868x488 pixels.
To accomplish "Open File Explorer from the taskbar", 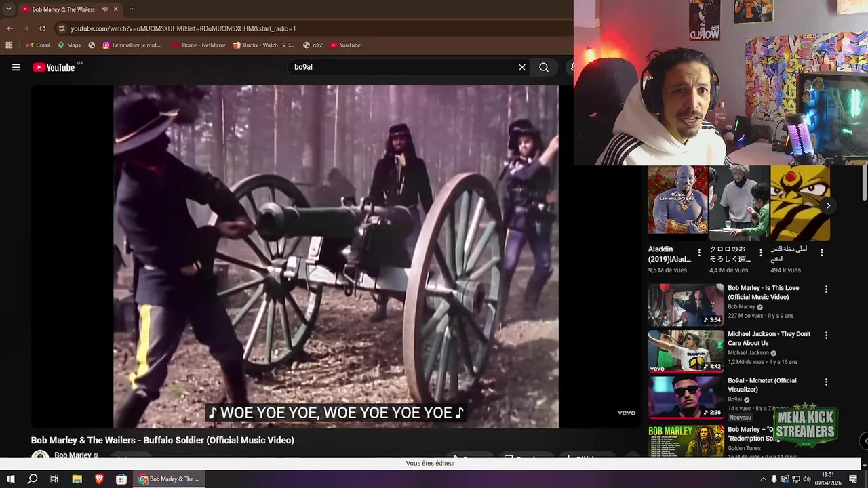I will point(77,479).
